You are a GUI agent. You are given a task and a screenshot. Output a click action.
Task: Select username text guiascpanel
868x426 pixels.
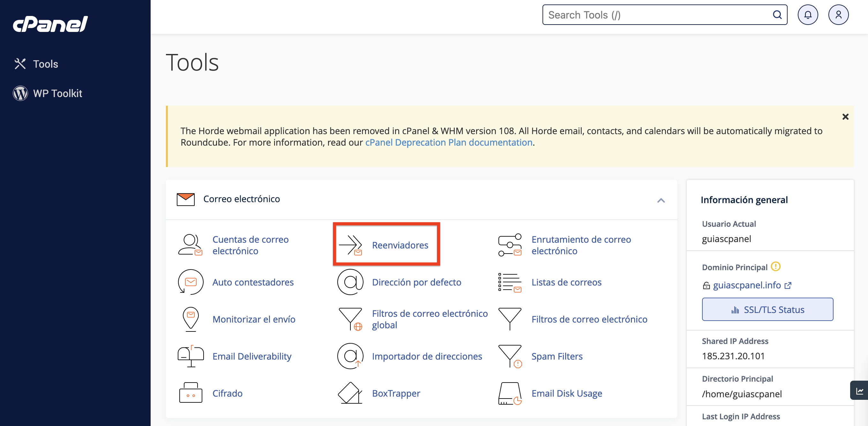pyautogui.click(x=726, y=239)
